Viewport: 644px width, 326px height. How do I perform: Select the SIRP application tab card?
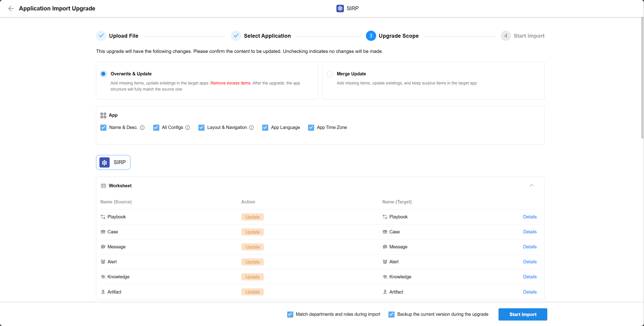[x=113, y=162]
